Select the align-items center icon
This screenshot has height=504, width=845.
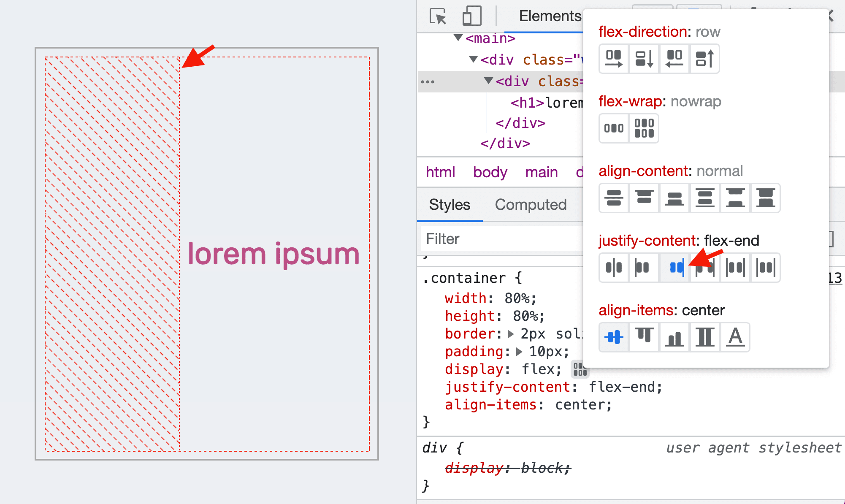tap(613, 337)
